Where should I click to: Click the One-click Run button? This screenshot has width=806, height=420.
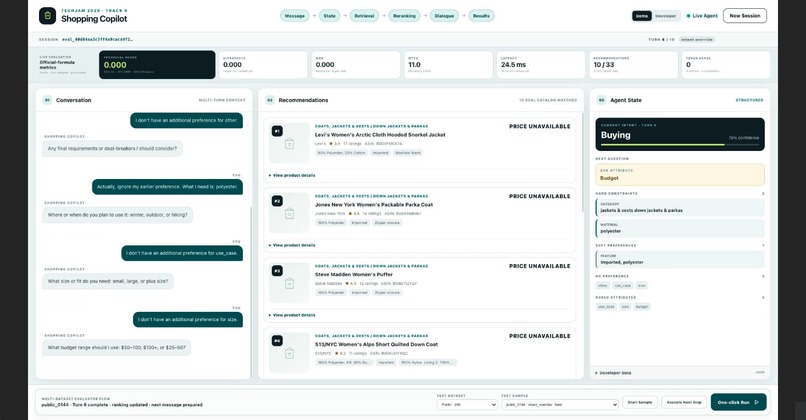click(739, 403)
